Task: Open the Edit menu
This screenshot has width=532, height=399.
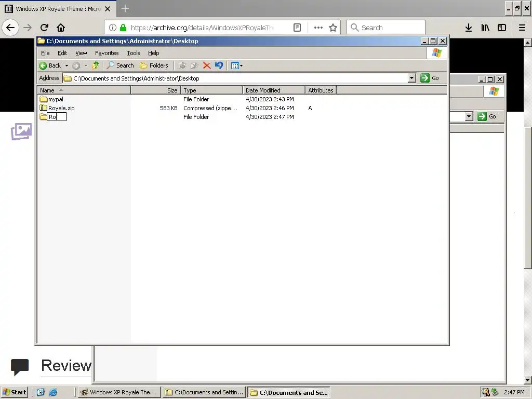Action: (62, 54)
